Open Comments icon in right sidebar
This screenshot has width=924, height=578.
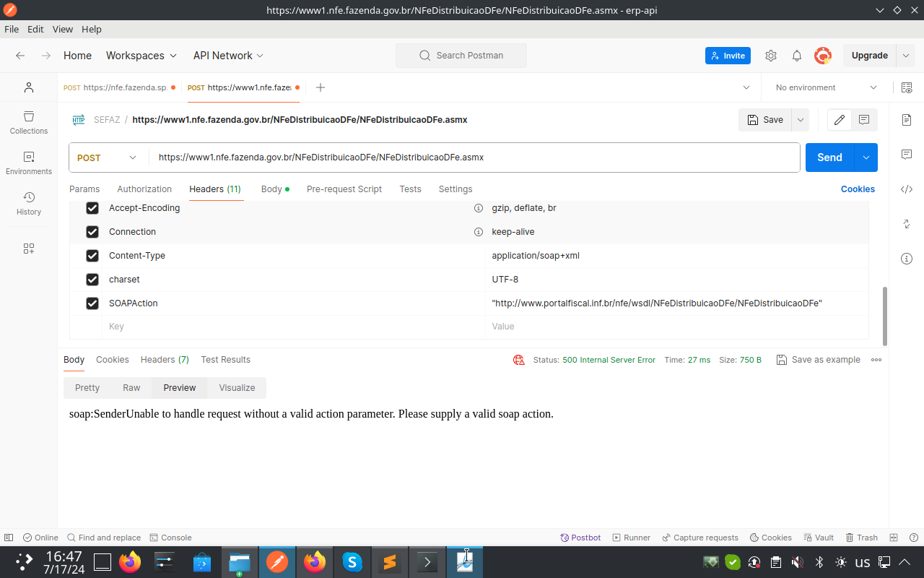[x=907, y=154]
